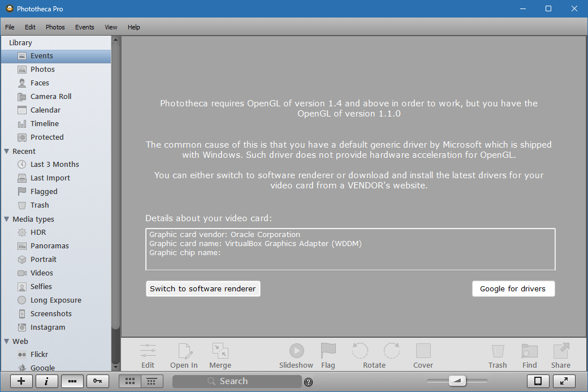
Task: Click the Timeline bar-chart icon
Action: pyautogui.click(x=22, y=124)
